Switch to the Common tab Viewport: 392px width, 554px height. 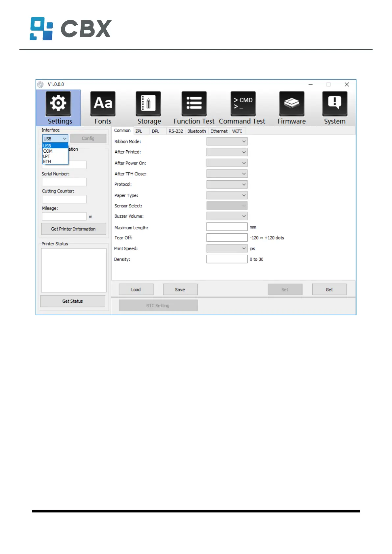point(122,131)
